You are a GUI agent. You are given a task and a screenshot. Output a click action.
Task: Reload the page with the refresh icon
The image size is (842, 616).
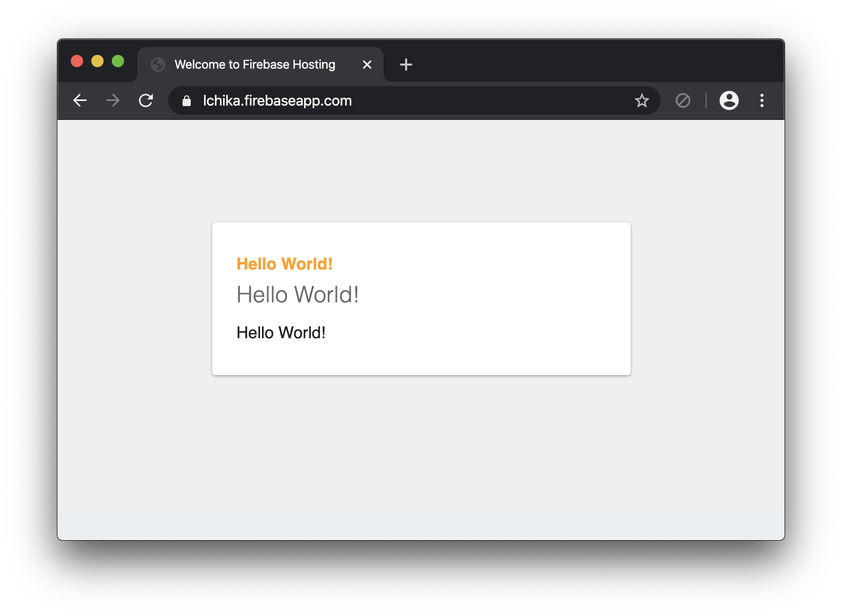146,100
